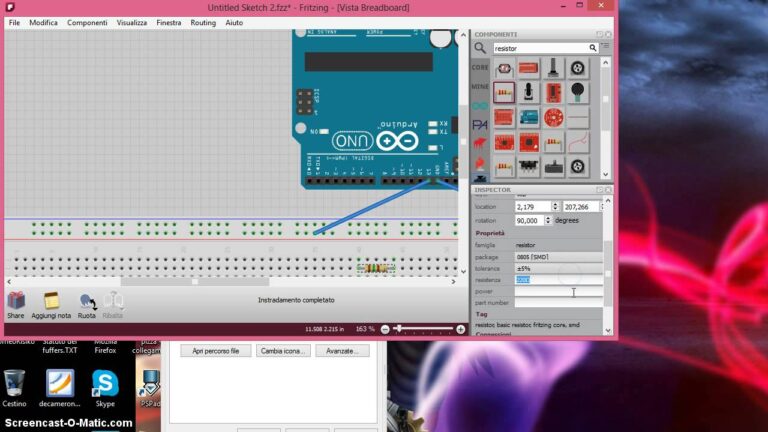Open the decameron desktop file icon
Viewport: 768px width, 432px height.
click(60, 388)
